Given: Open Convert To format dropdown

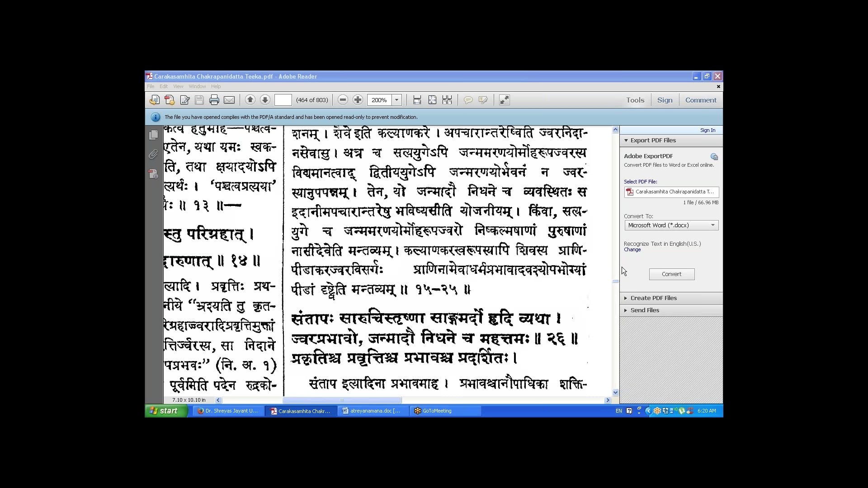Looking at the screenshot, I should pos(671,225).
